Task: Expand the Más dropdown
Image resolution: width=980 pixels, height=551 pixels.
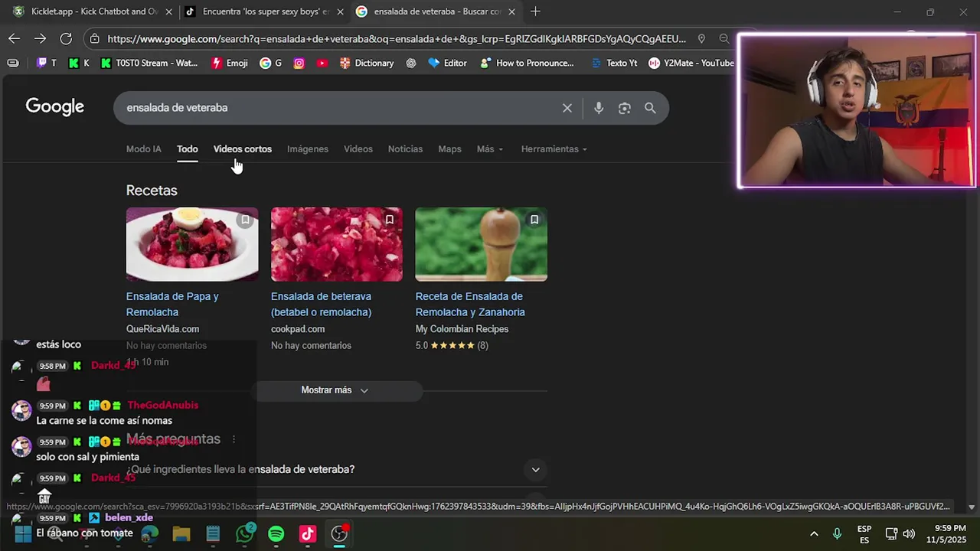Action: [x=490, y=149]
